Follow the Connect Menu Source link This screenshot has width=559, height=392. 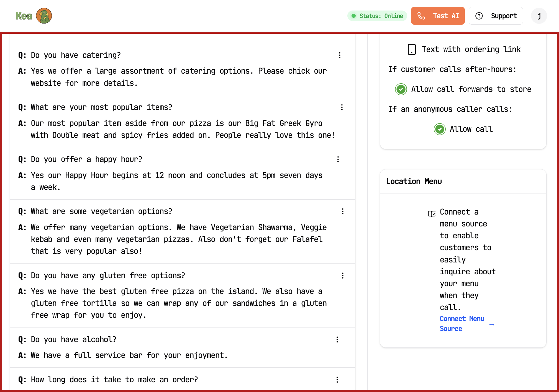point(462,324)
